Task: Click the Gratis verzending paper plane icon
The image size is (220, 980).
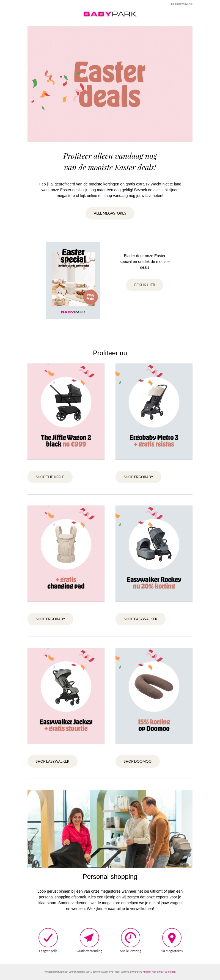Action: point(89,937)
